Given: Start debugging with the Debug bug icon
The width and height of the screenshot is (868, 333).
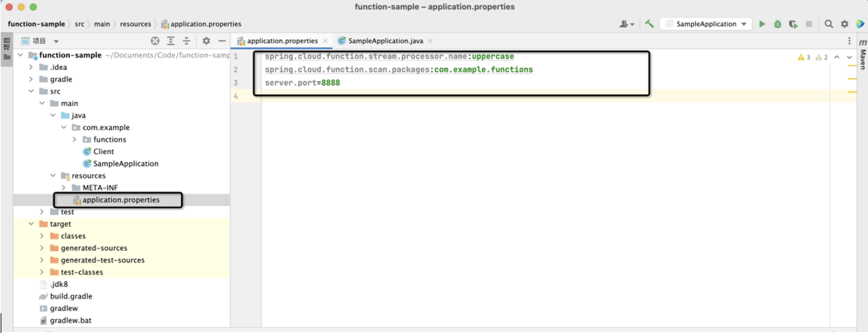Looking at the screenshot, I should (x=777, y=24).
